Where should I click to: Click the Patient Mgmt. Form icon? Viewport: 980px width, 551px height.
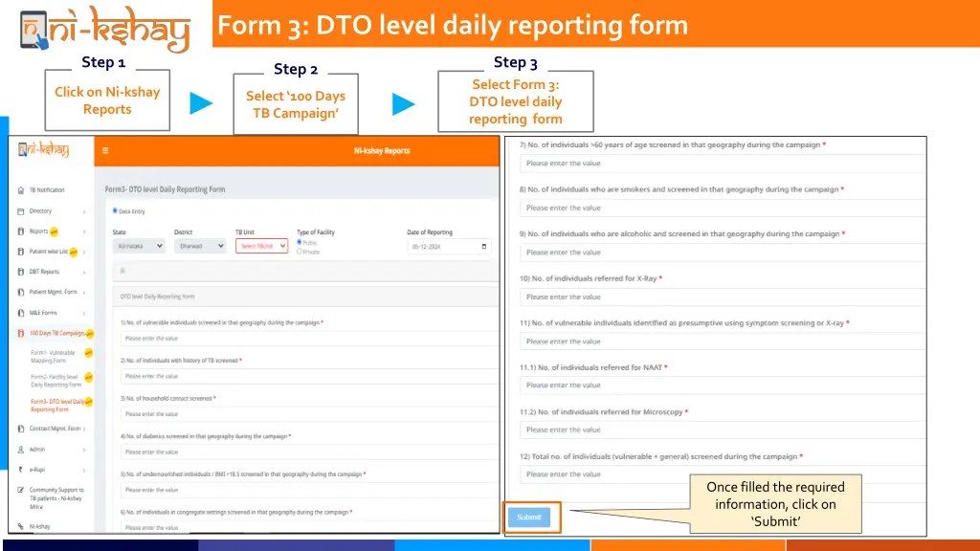pyautogui.click(x=21, y=292)
